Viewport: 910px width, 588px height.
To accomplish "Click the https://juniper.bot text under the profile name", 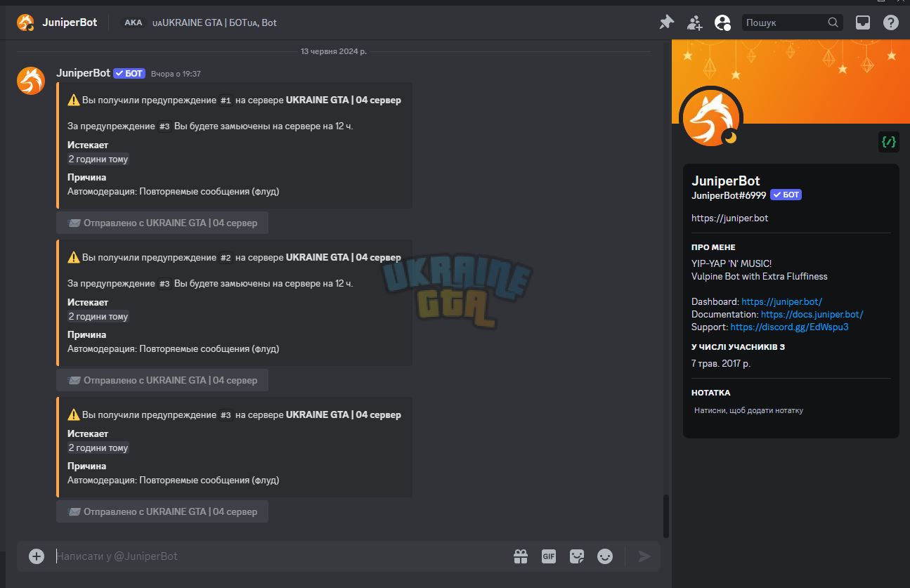I will click(x=730, y=218).
